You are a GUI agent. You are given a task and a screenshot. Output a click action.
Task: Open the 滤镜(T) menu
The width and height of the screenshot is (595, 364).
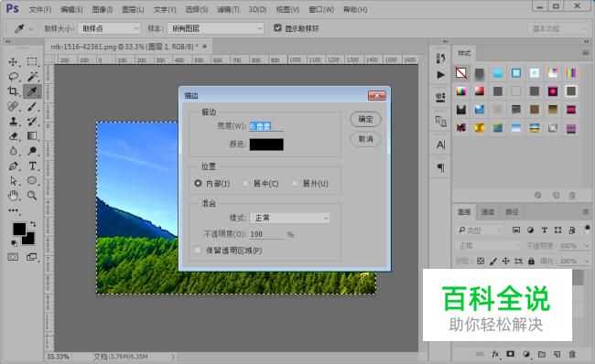coord(228,9)
